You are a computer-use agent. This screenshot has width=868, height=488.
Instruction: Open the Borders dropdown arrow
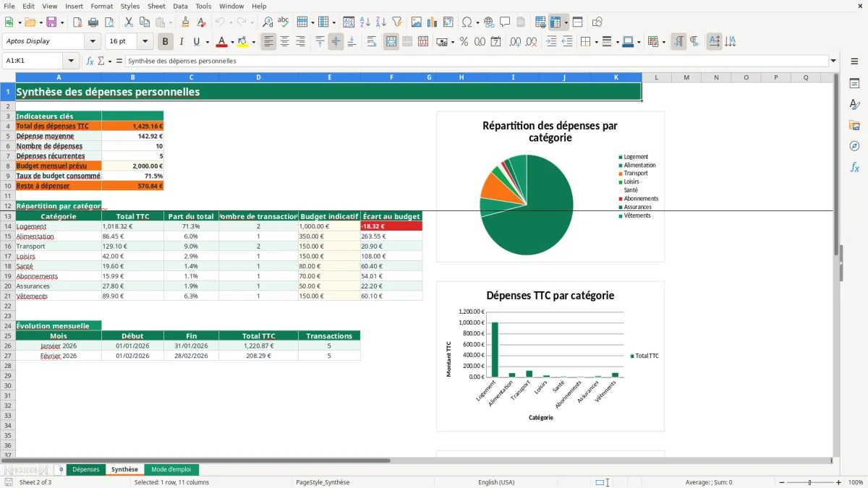pos(595,42)
